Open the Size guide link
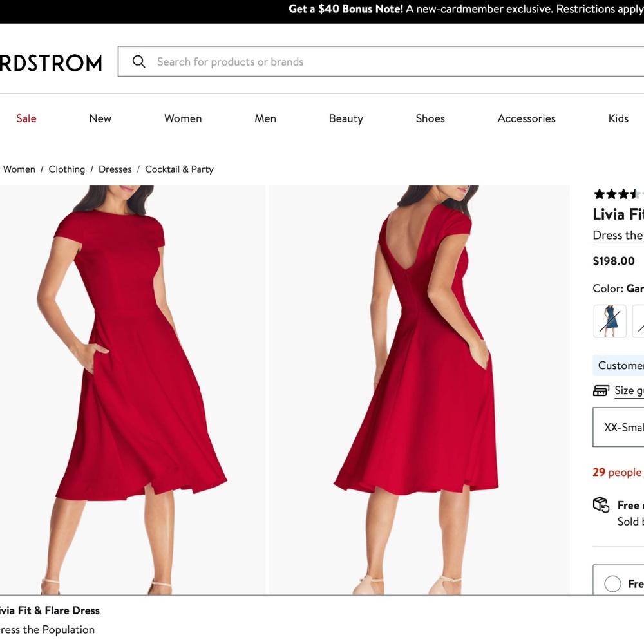The image size is (644, 644). (x=629, y=391)
